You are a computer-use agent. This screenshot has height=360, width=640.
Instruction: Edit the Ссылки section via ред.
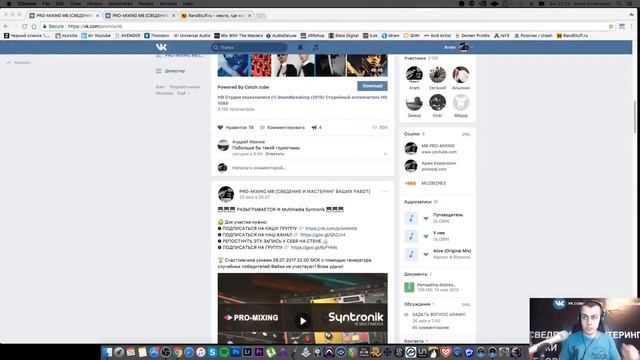pos(466,134)
